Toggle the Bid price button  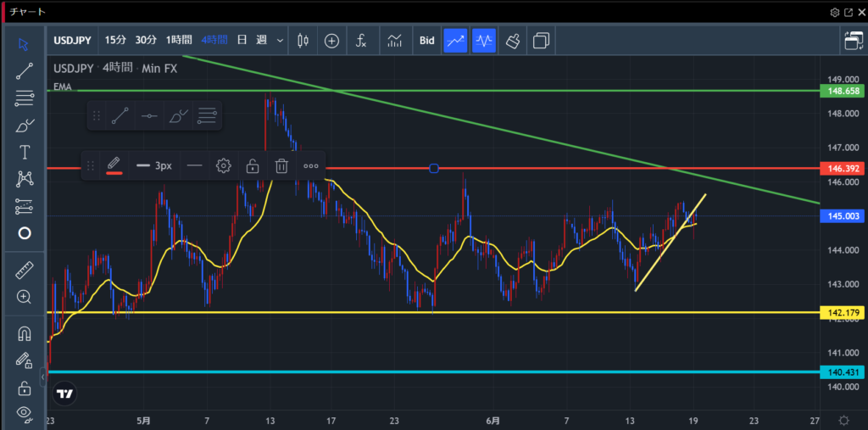(x=427, y=41)
